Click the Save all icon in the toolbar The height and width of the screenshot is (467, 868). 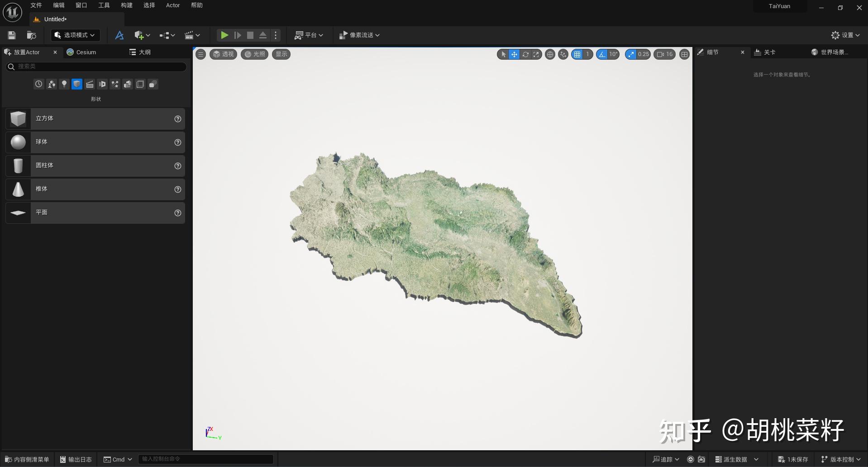12,35
